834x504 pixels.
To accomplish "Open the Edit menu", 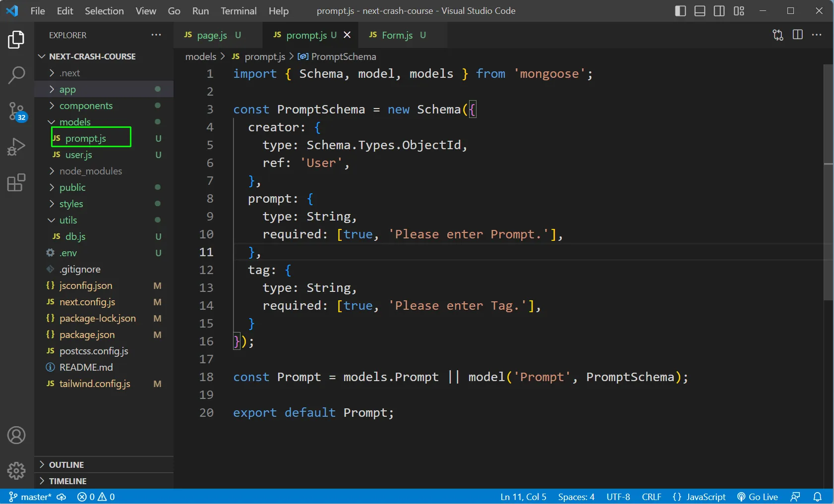I will (65, 11).
